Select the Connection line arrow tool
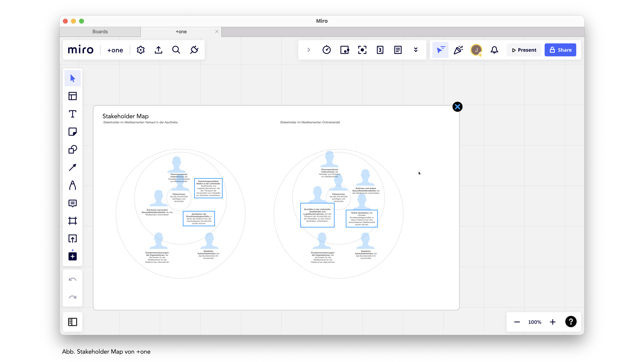Screen dimensions: 644x362 (72, 167)
